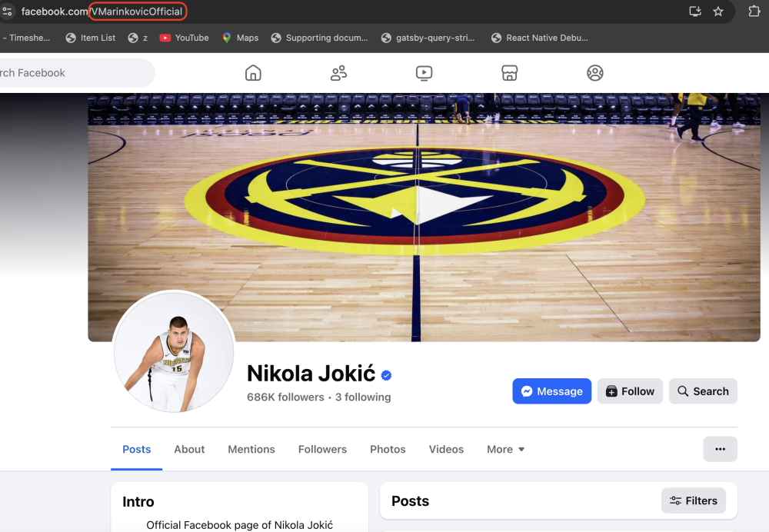The image size is (769, 532).
Task: Open the Maps bookmark
Action: (x=240, y=38)
